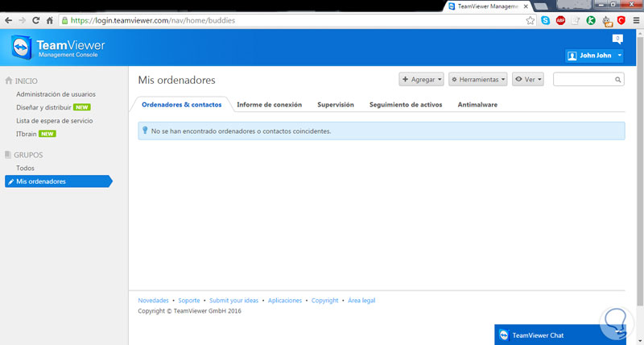The image size is (644, 345).
Task: Click the site padlock security icon
Action: [64, 20]
